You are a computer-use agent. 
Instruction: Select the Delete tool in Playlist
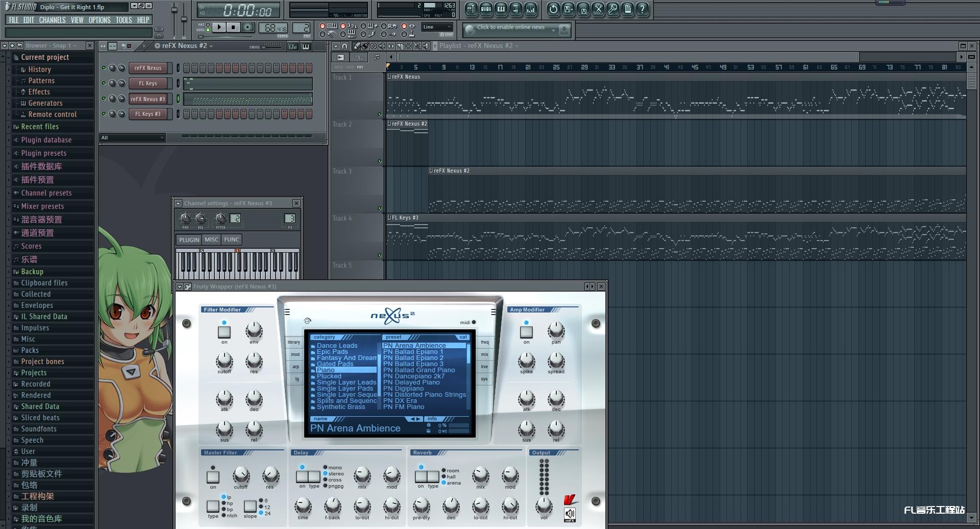click(x=374, y=46)
